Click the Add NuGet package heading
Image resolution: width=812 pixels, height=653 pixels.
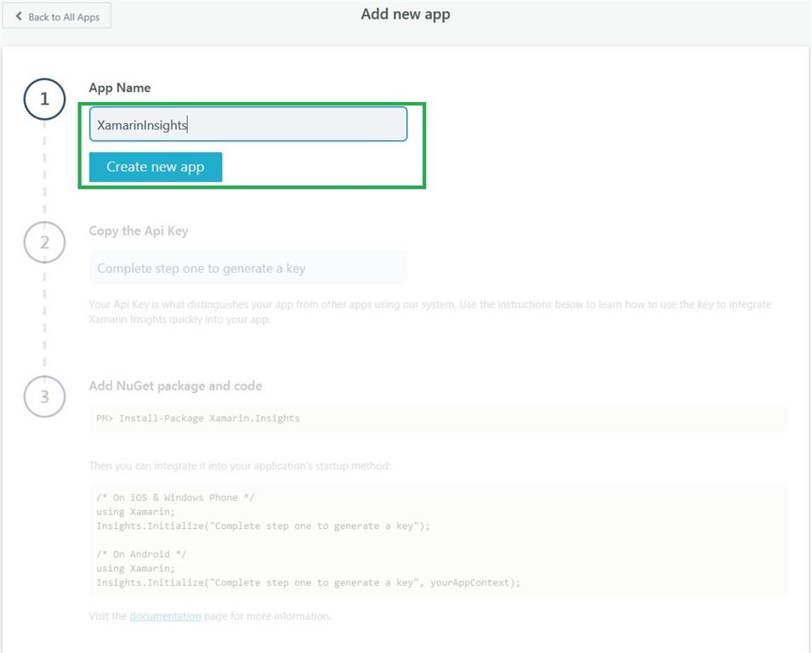[x=175, y=385]
